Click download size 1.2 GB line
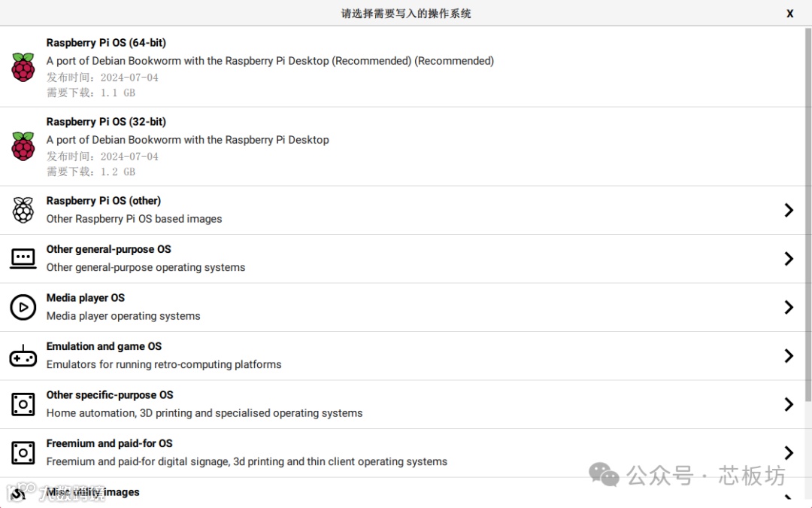The image size is (812, 508). [91, 172]
